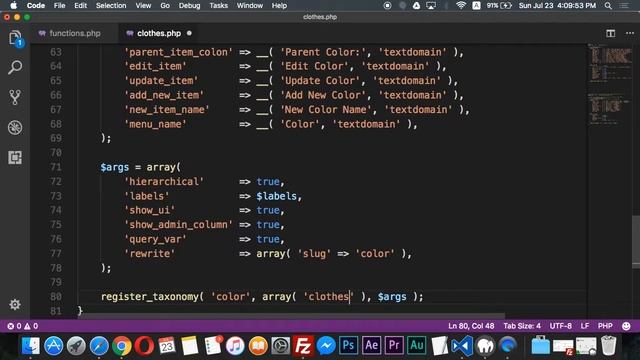Open Safari from the dock
Screen dimensions: 640x360
[x=99, y=346]
